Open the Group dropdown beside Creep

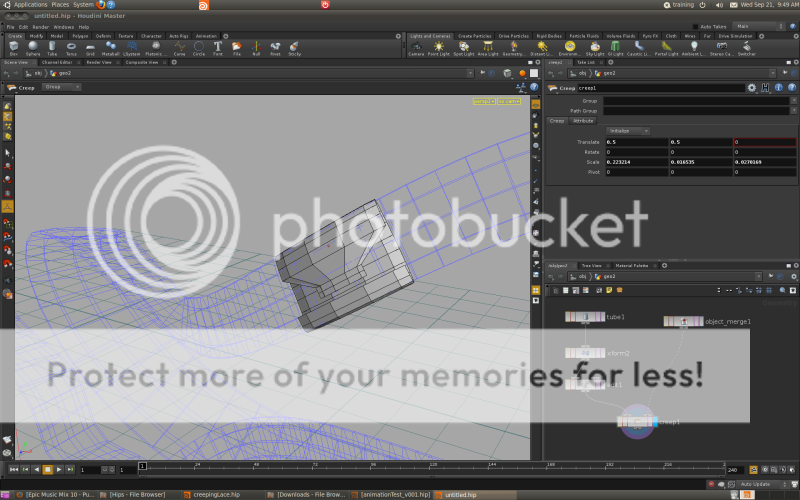[62, 87]
